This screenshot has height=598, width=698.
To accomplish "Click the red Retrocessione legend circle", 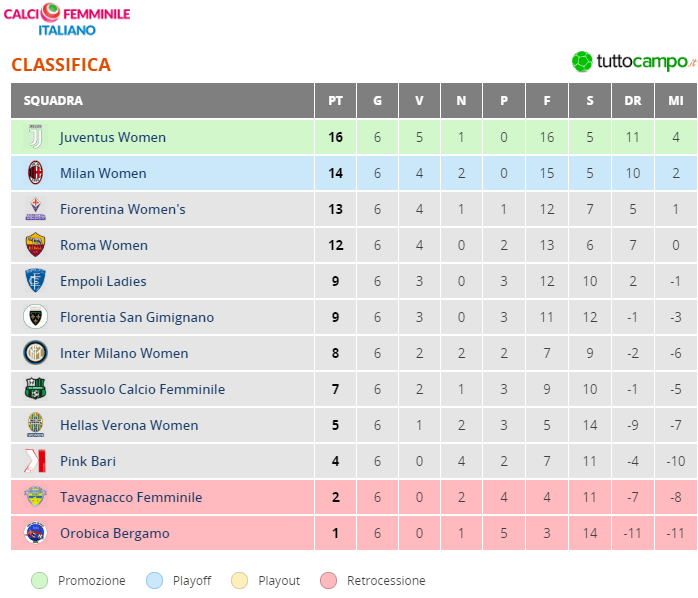I will [329, 580].
